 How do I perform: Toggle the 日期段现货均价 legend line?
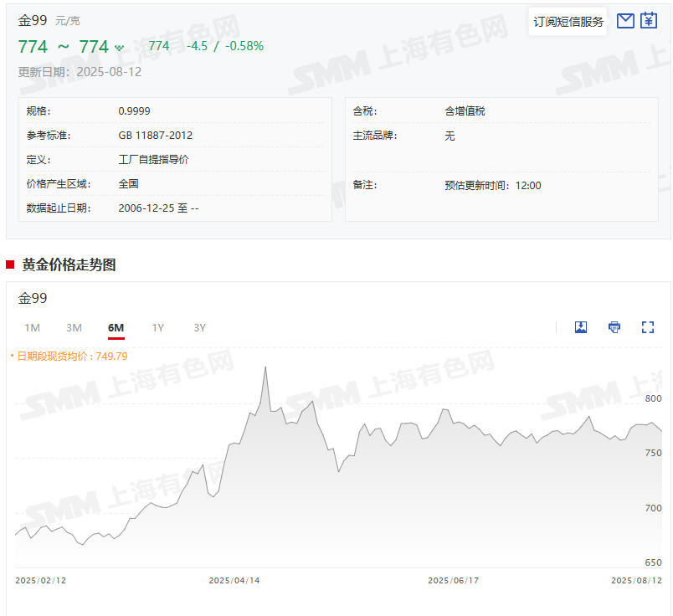69,356
